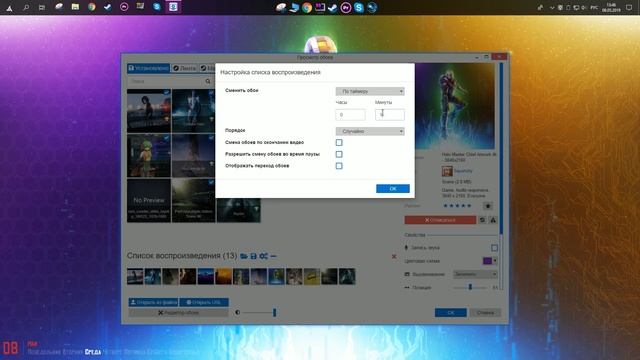Click OK at the bottom of the wallpaper browser window

pos(451,313)
